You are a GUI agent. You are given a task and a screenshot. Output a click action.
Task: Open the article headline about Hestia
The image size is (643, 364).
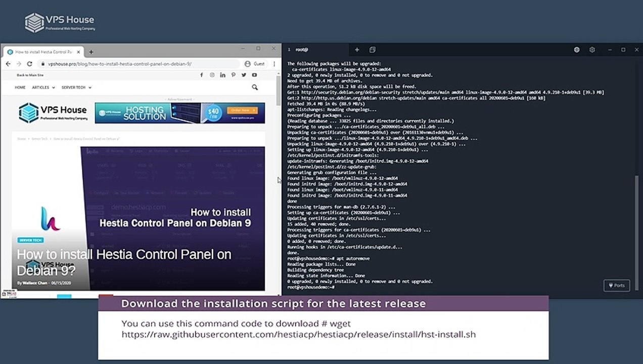[124, 262]
